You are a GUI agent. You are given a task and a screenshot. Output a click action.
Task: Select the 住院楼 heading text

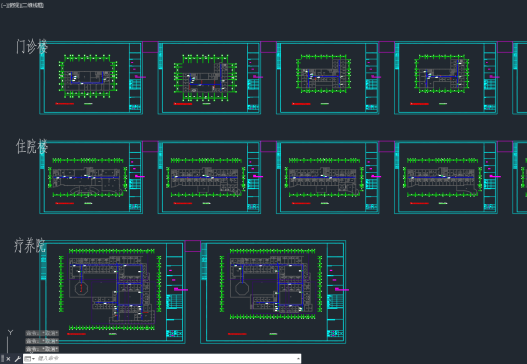[x=32, y=147]
